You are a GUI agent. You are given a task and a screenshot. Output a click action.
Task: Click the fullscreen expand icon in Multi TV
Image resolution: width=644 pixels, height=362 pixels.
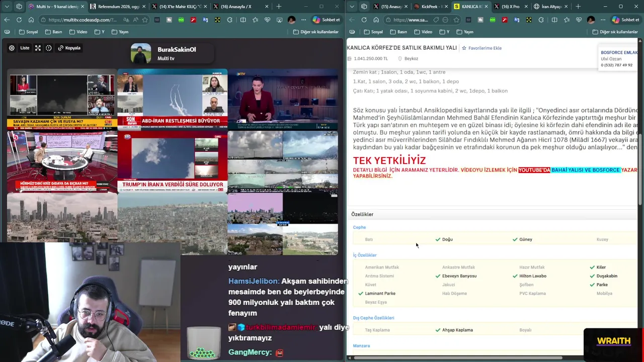tap(38, 48)
